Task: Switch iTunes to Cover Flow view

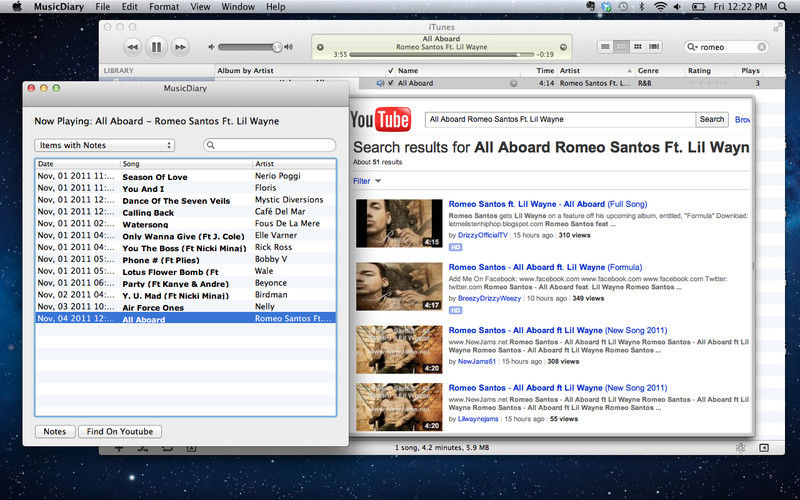Action: click(654, 47)
